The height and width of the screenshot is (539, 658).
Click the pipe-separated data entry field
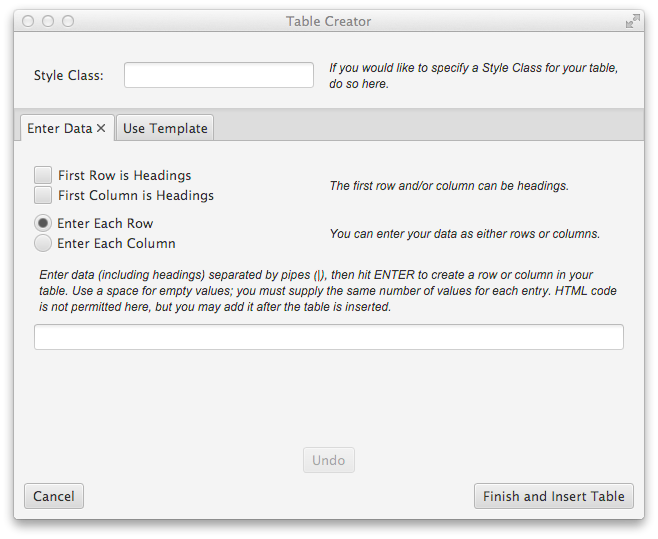tap(328, 337)
